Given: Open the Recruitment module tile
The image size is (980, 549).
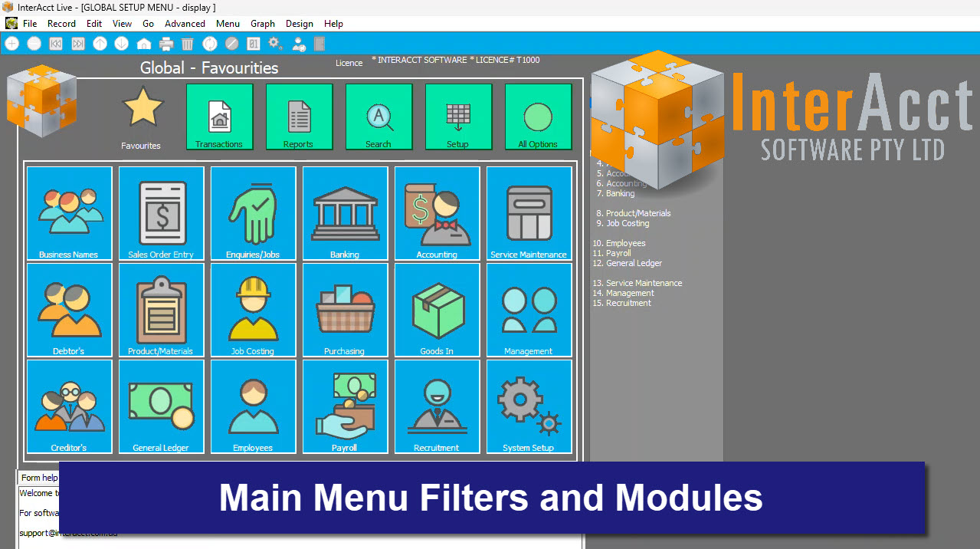Looking at the screenshot, I should [438, 406].
